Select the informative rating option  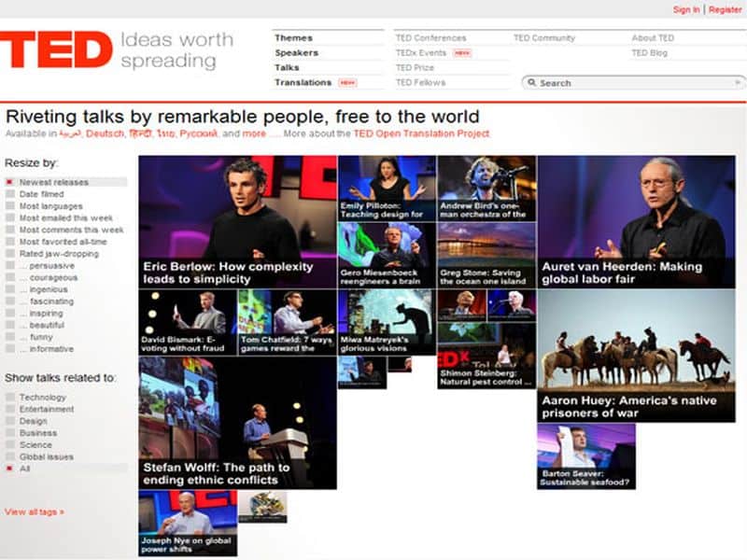pos(39,348)
